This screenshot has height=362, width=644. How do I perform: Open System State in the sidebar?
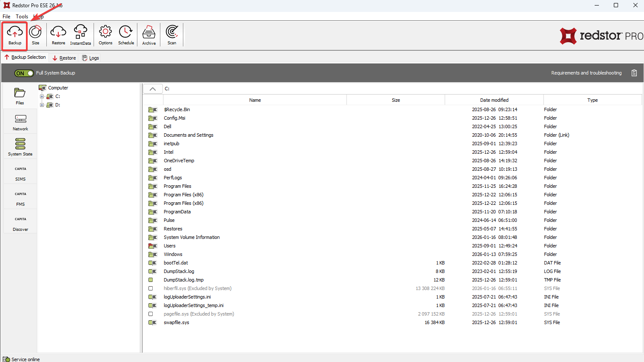(20, 147)
